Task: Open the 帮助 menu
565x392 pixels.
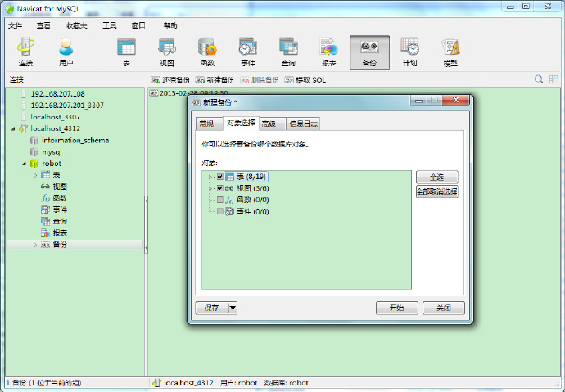Action: coord(170,25)
